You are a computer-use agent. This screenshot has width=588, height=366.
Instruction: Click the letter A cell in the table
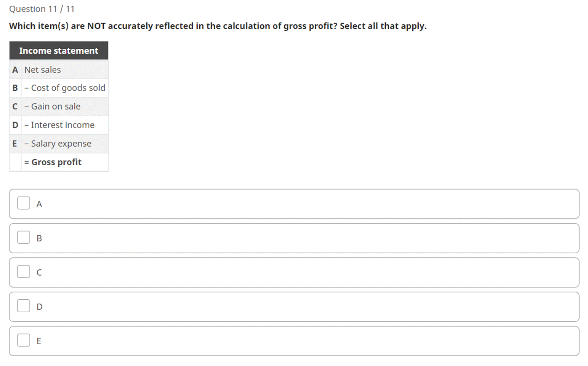click(15, 70)
